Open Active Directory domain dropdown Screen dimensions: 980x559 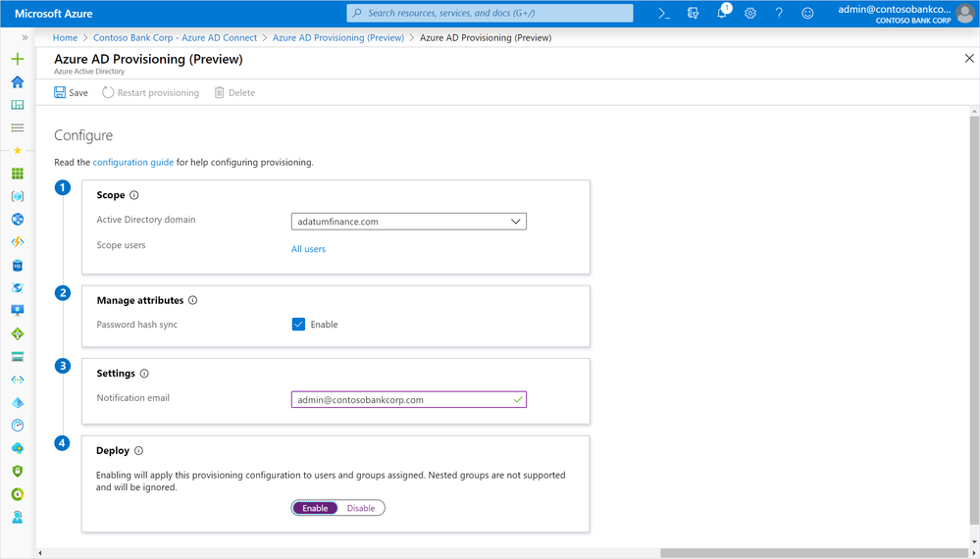coord(409,221)
